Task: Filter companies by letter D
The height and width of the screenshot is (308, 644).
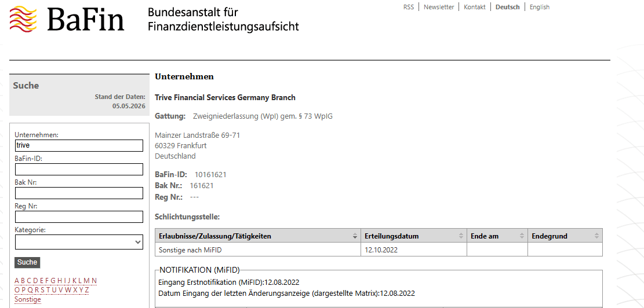Action: click(x=36, y=281)
